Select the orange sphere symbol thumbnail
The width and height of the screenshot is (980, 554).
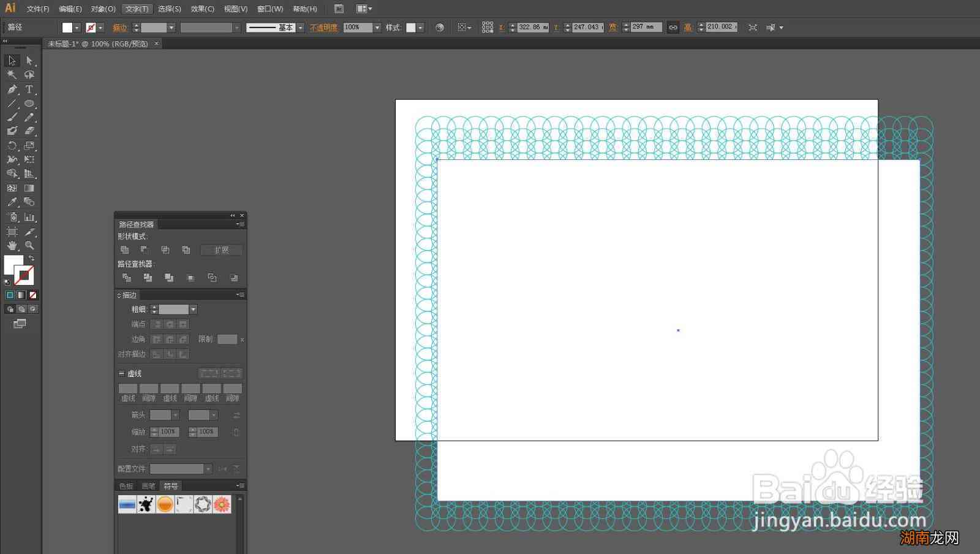[165, 504]
